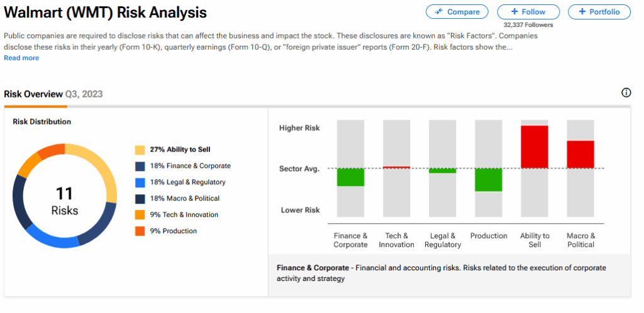The width and height of the screenshot is (644, 313).
Task: Open the risk overview info icon
Action: click(626, 93)
